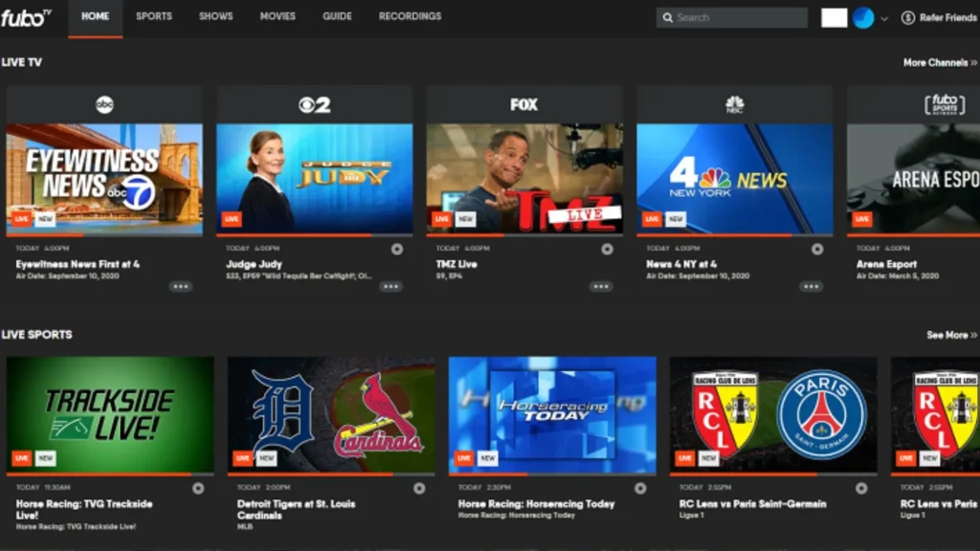Switch to the GUIDE tab
Viewport: 980px width, 551px height.
coord(338,15)
